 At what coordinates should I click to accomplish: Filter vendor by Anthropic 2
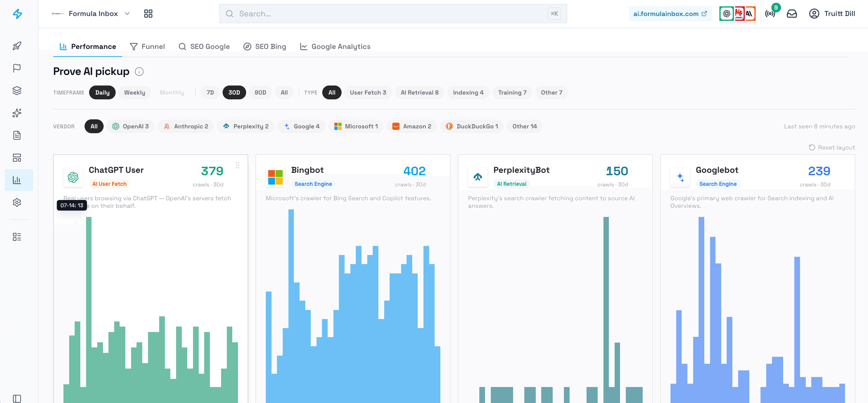(x=186, y=126)
